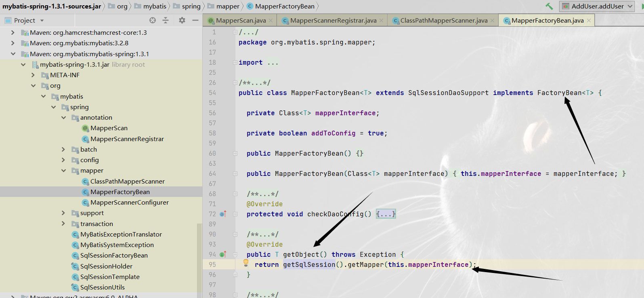Collapse the mapper package in tree
This screenshot has height=298, width=644.
(63, 171)
